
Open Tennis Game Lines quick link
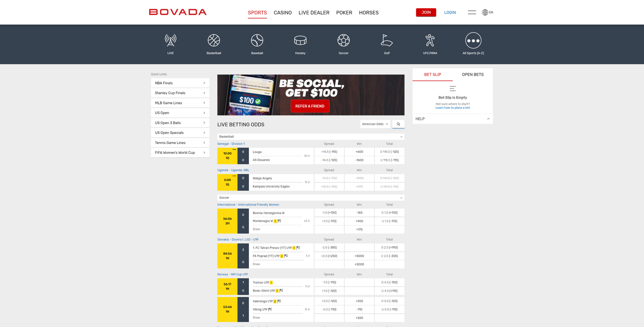point(180,143)
